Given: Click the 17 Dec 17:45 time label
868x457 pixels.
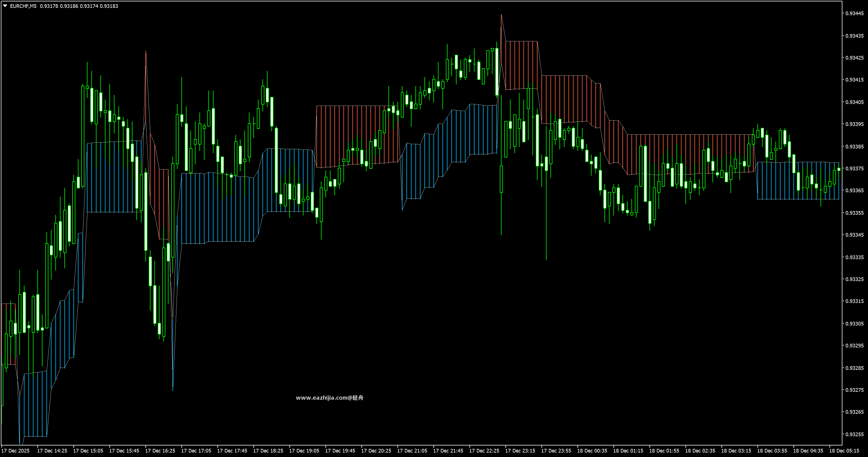Looking at the screenshot, I should pyautogui.click(x=233, y=451).
